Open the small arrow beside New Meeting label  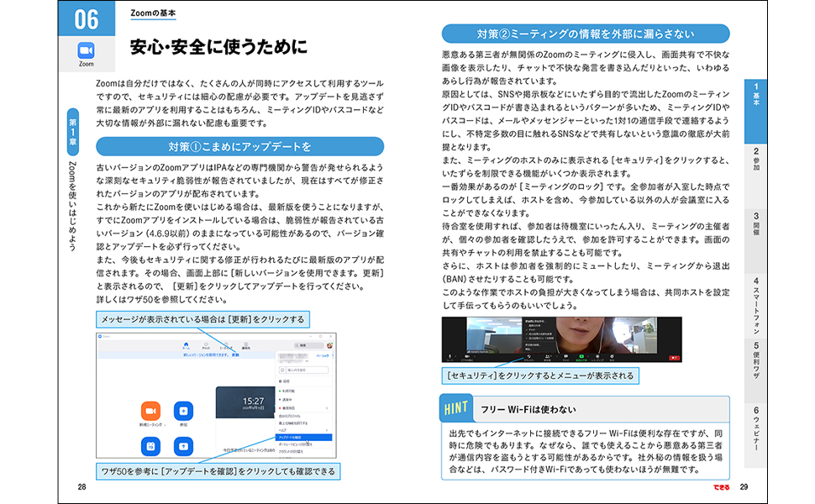click(165, 425)
